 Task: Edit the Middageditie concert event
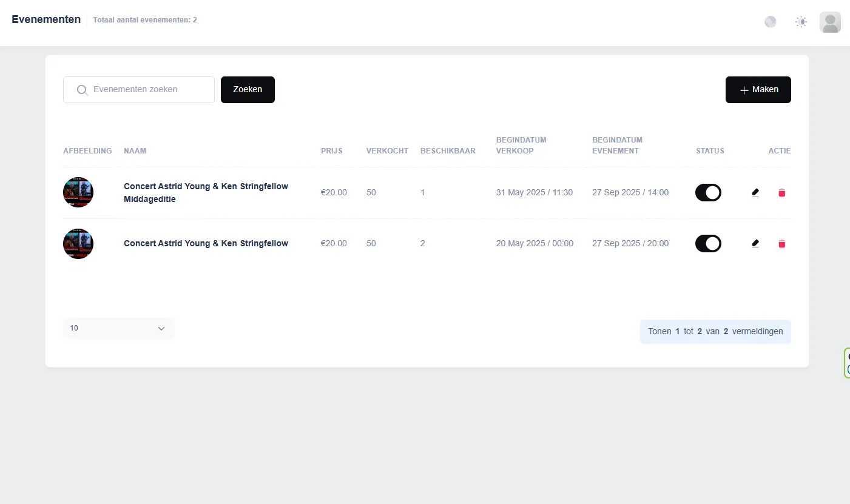coord(755,193)
